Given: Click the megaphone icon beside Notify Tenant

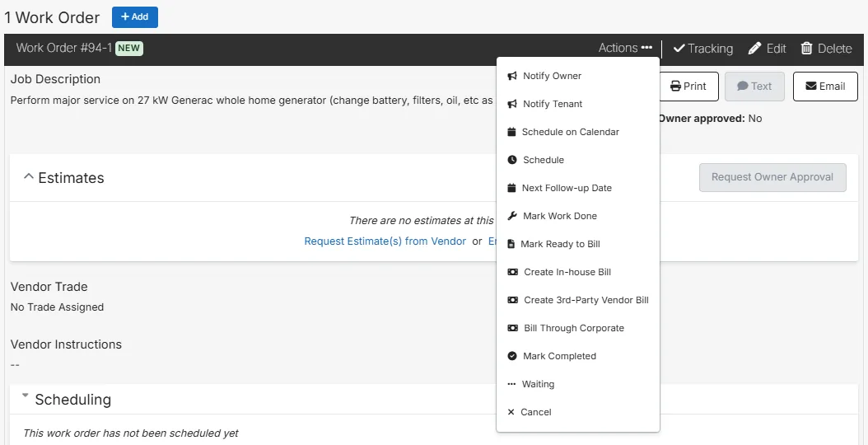Looking at the screenshot, I should coord(512,104).
